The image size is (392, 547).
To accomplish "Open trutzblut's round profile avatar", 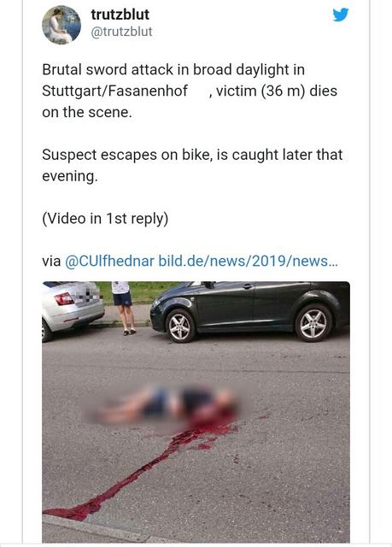I will coord(61,25).
